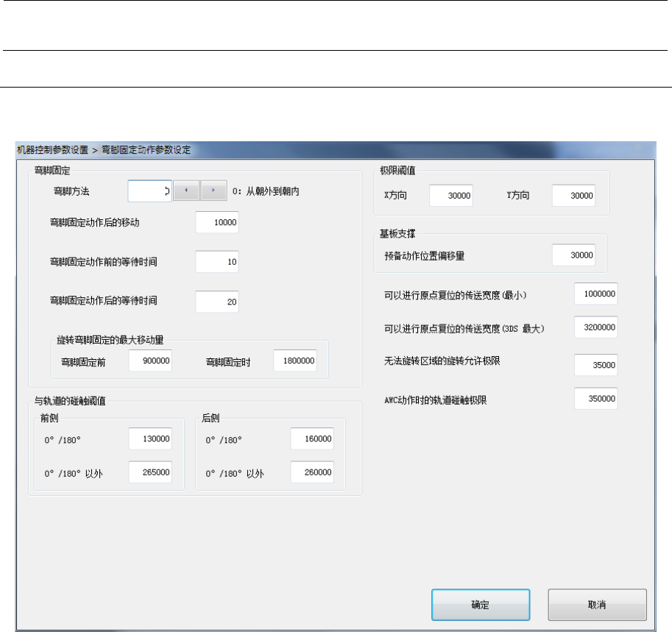Screen dimensions: 672x632
Task: Click the dialog title 机器控制参数设置 > 弯脚固定动作参数设定
Action: 104,150
